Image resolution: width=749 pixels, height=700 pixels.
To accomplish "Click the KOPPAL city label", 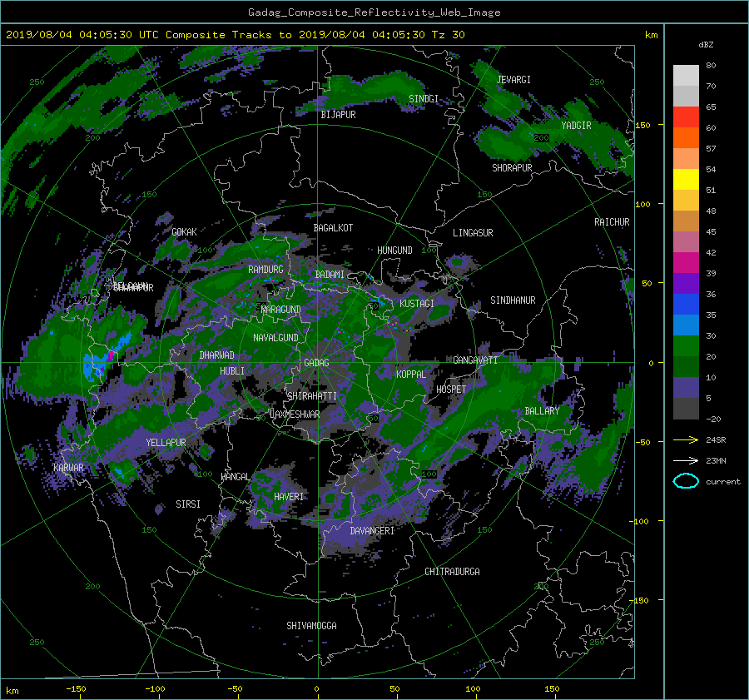I will (x=411, y=374).
